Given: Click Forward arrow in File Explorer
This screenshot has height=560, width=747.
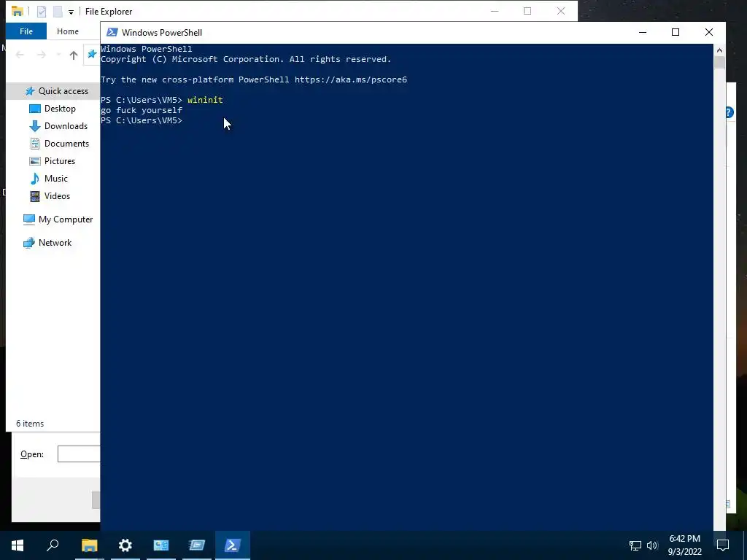Looking at the screenshot, I should pos(42,55).
